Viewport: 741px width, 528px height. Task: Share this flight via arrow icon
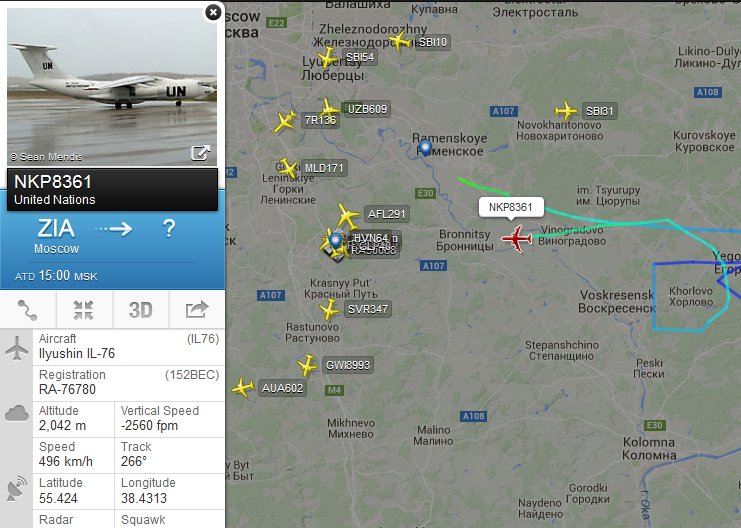click(197, 310)
